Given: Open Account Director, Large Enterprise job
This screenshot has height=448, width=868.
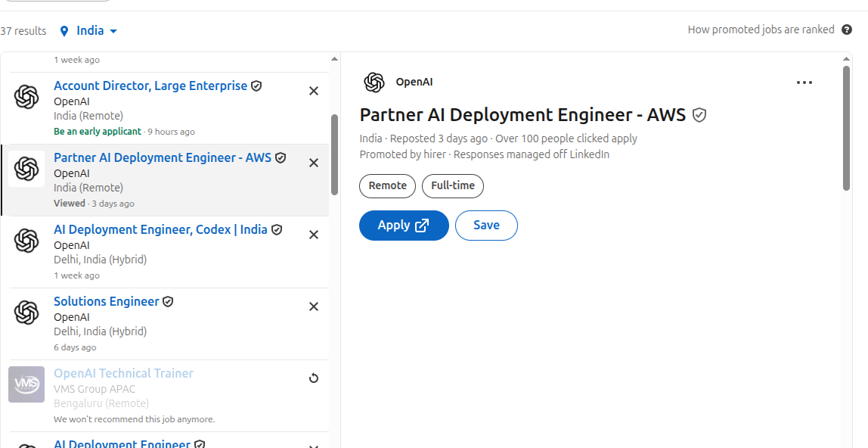Looking at the screenshot, I should coord(150,86).
